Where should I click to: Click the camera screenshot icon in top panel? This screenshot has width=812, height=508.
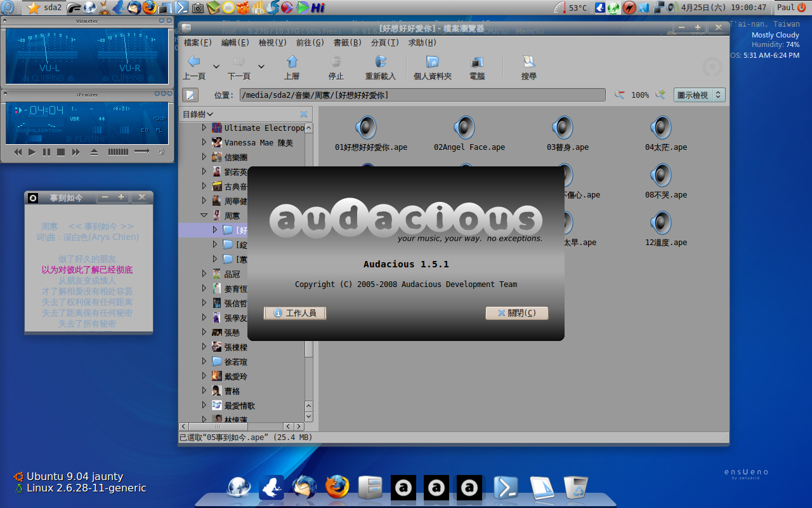pyautogui.click(x=198, y=8)
